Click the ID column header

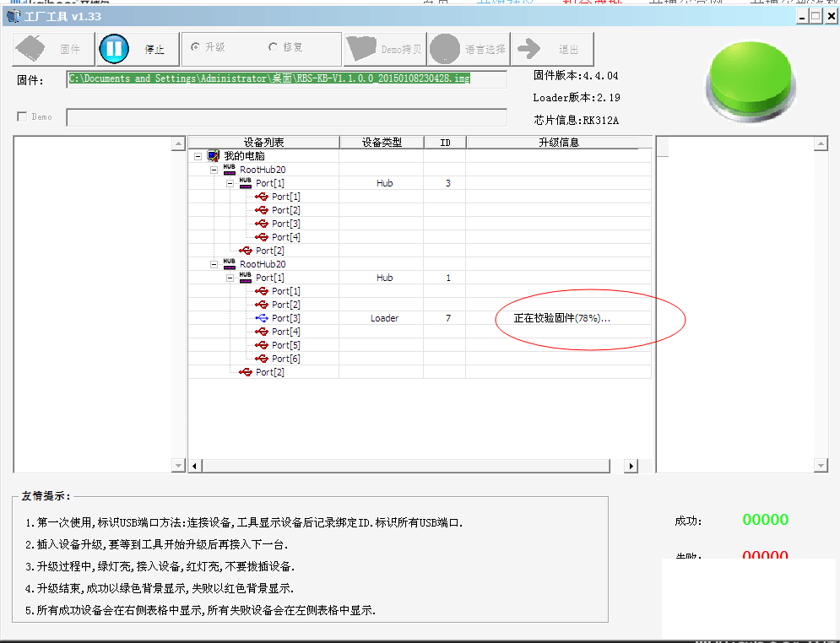pyautogui.click(x=445, y=143)
